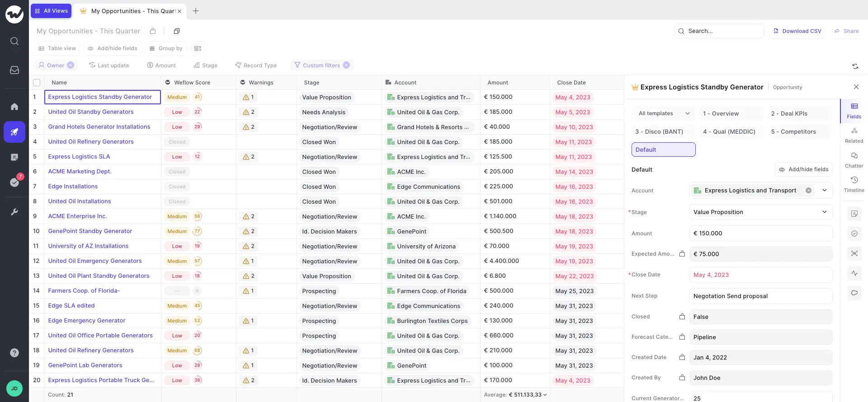Refresh the table with the sync icon
The image size is (868, 402).
tap(855, 66)
